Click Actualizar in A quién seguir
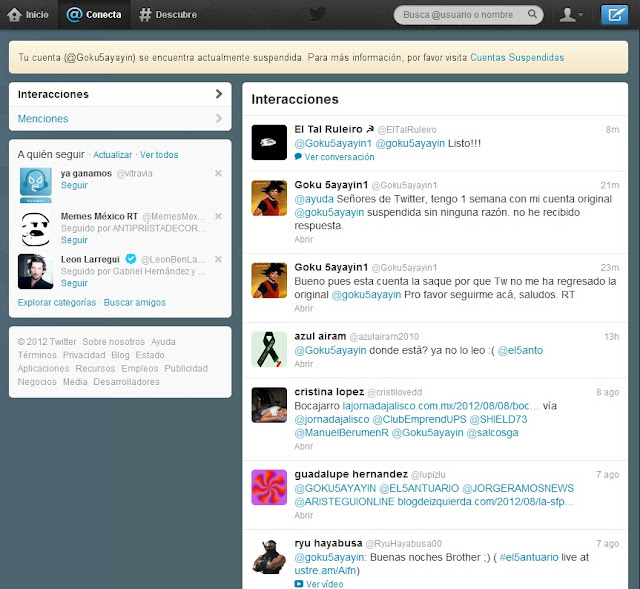Screen dimensions: 640x589 [113, 155]
